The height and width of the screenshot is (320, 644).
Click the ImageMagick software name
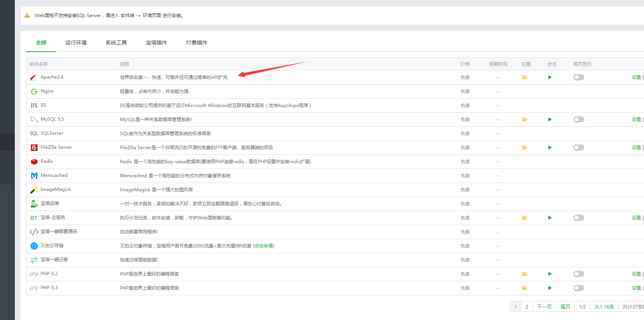pyautogui.click(x=56, y=189)
